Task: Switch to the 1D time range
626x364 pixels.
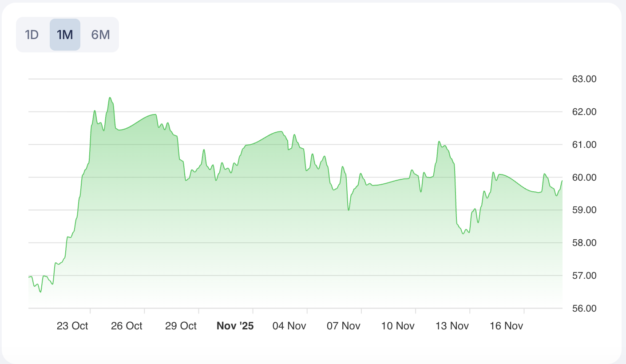Action: [32, 35]
